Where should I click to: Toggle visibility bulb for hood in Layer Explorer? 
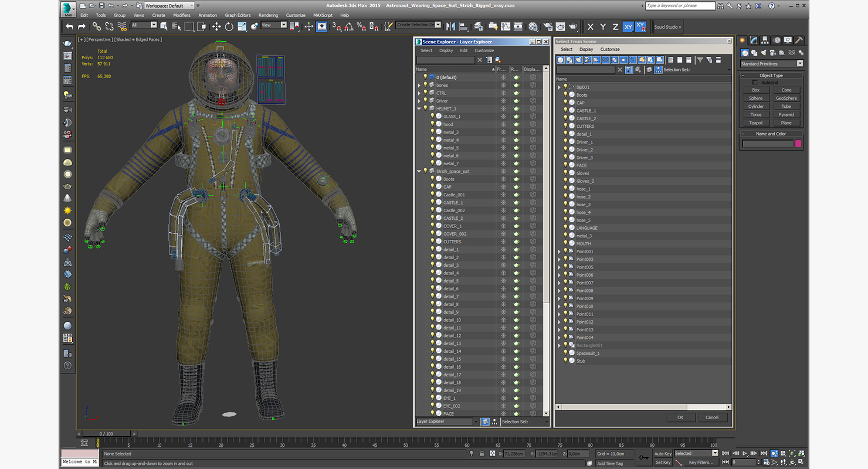[x=432, y=124]
